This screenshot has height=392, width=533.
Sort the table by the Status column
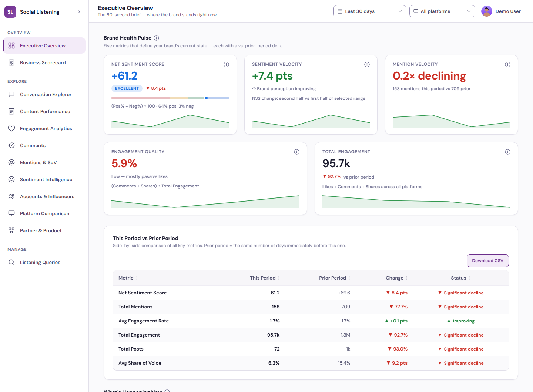click(460, 278)
